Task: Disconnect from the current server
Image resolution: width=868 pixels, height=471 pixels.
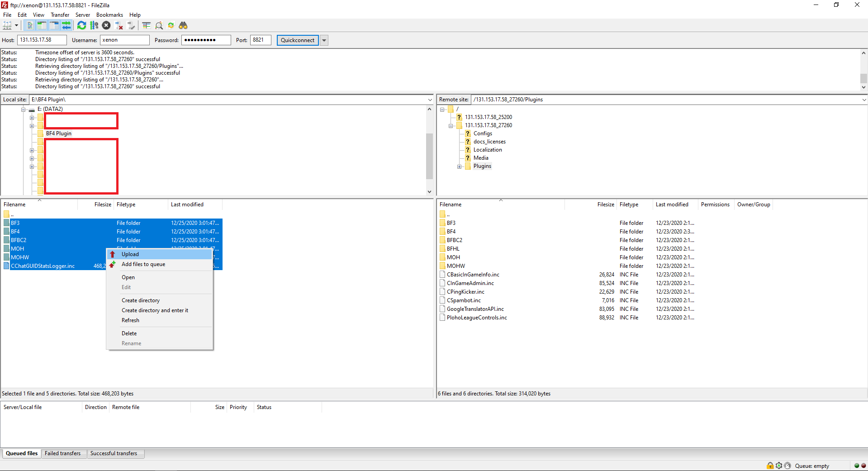Action: pyautogui.click(x=119, y=26)
